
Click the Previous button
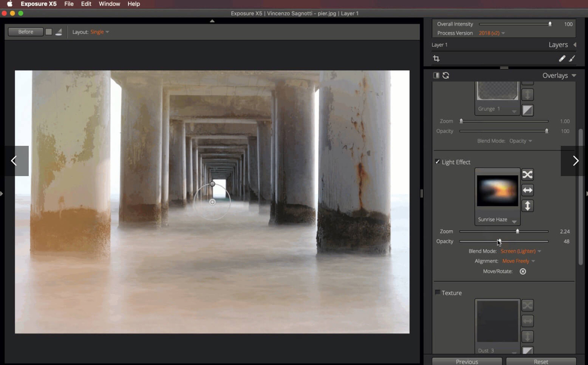tap(466, 362)
